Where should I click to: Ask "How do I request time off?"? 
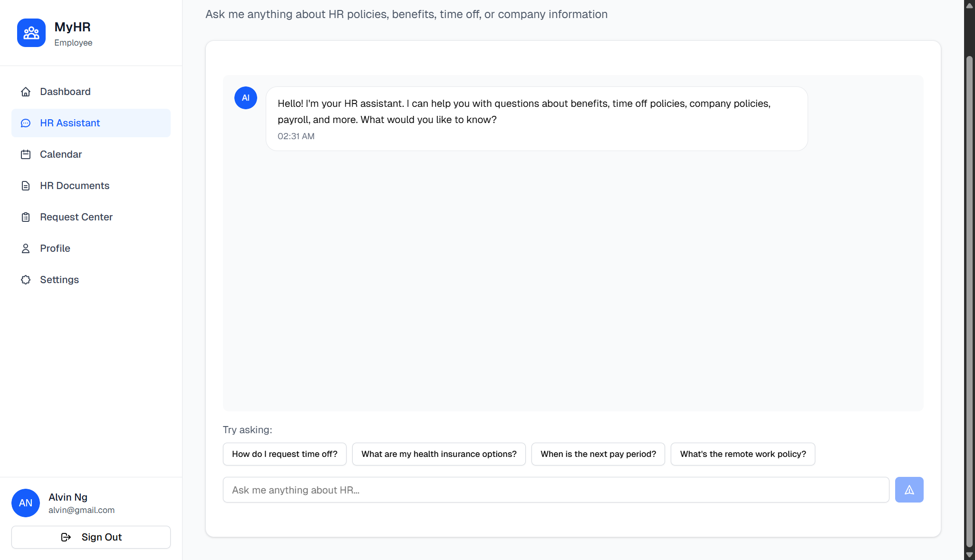284,454
